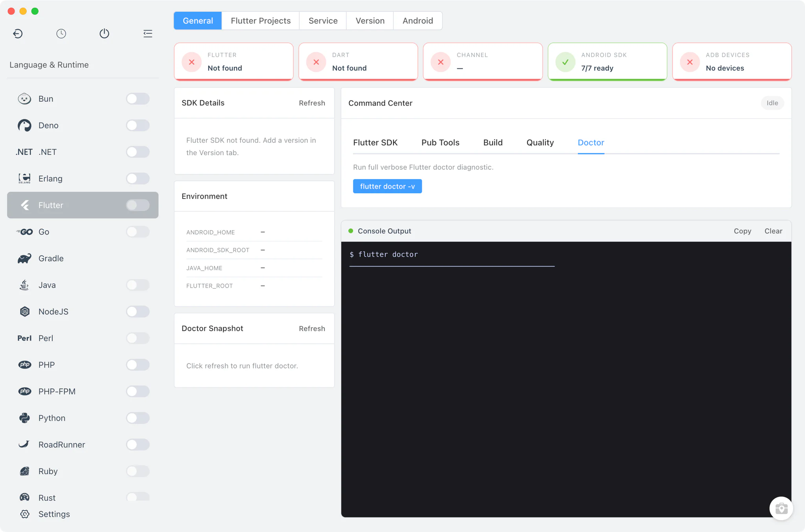Refresh the Doctor Snapshot panel
The height and width of the screenshot is (532, 805).
click(312, 328)
